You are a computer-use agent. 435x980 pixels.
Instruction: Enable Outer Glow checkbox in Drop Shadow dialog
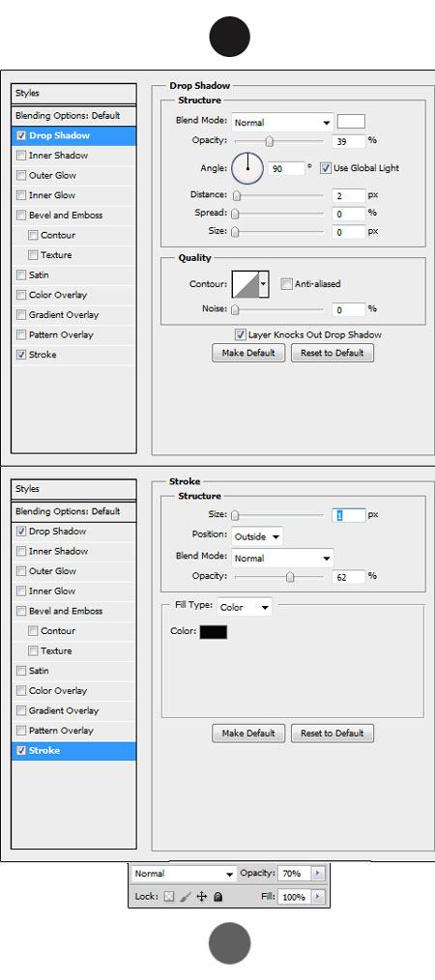(21, 176)
